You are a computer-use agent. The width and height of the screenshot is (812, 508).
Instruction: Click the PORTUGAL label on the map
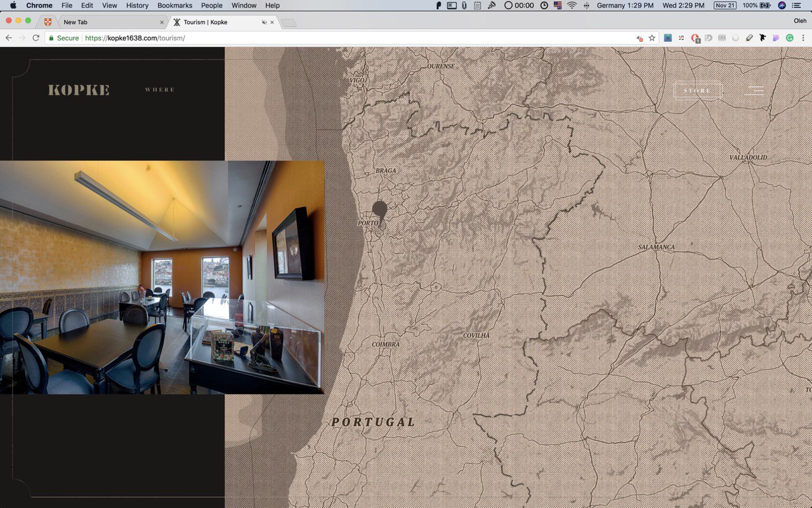[x=373, y=422]
